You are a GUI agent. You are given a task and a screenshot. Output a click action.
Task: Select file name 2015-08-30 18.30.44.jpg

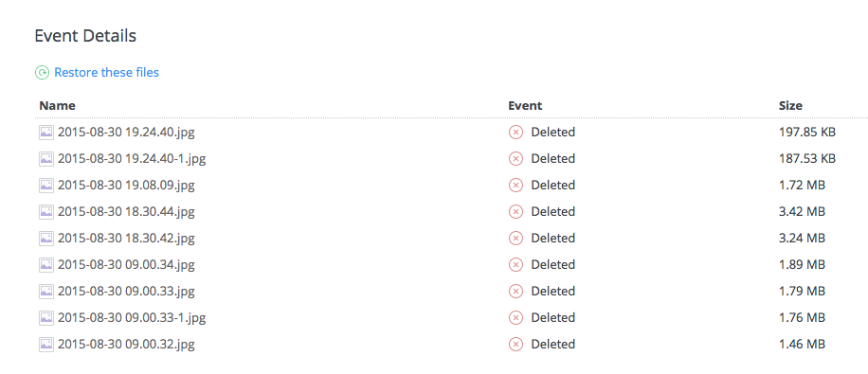(x=126, y=212)
